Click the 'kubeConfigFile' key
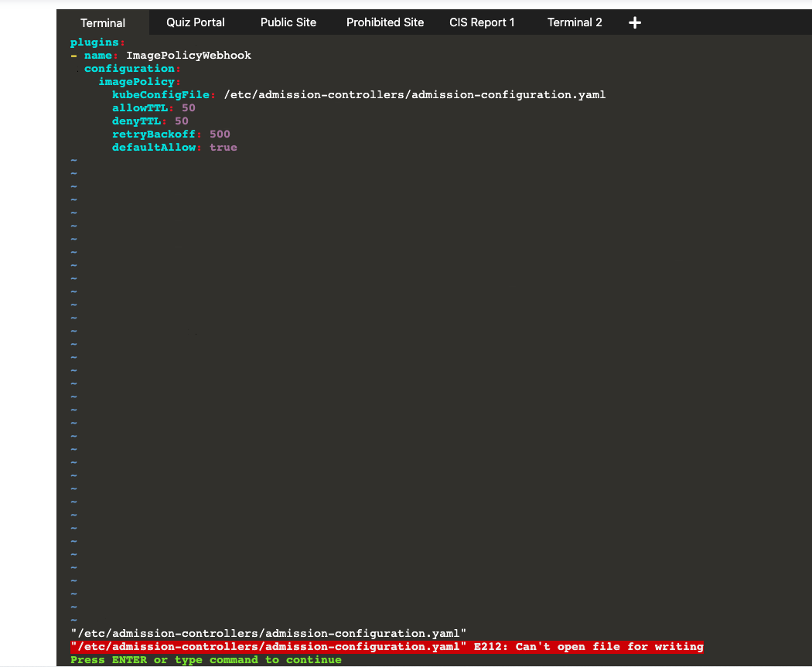 (161, 95)
